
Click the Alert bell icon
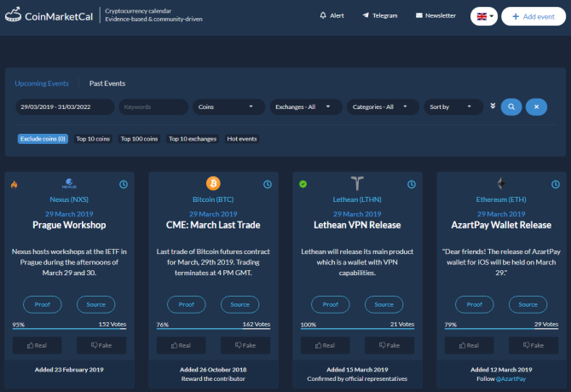[323, 15]
